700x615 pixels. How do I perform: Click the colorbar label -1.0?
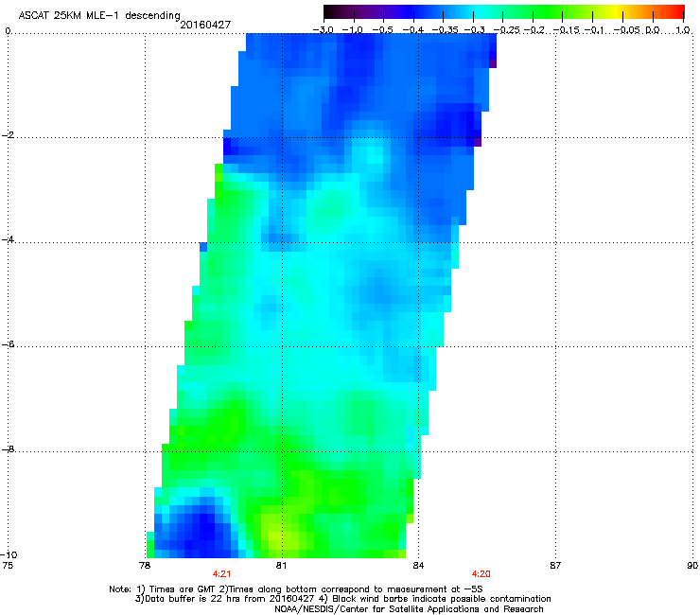coord(353,30)
